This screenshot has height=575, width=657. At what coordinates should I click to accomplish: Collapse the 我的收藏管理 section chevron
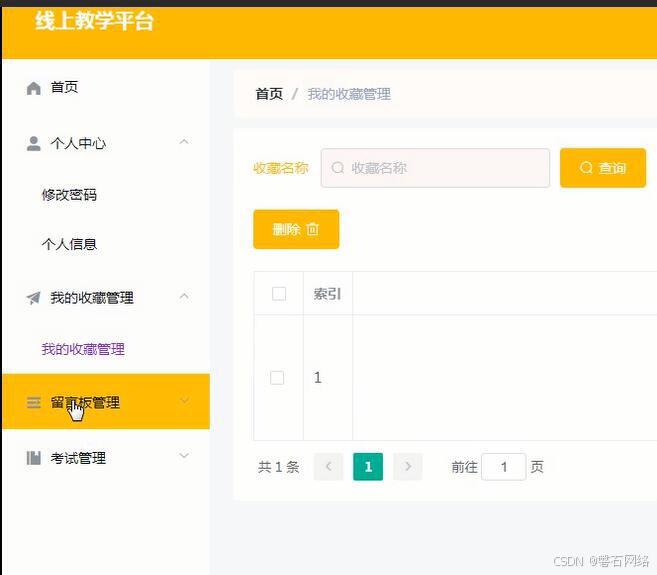point(184,296)
